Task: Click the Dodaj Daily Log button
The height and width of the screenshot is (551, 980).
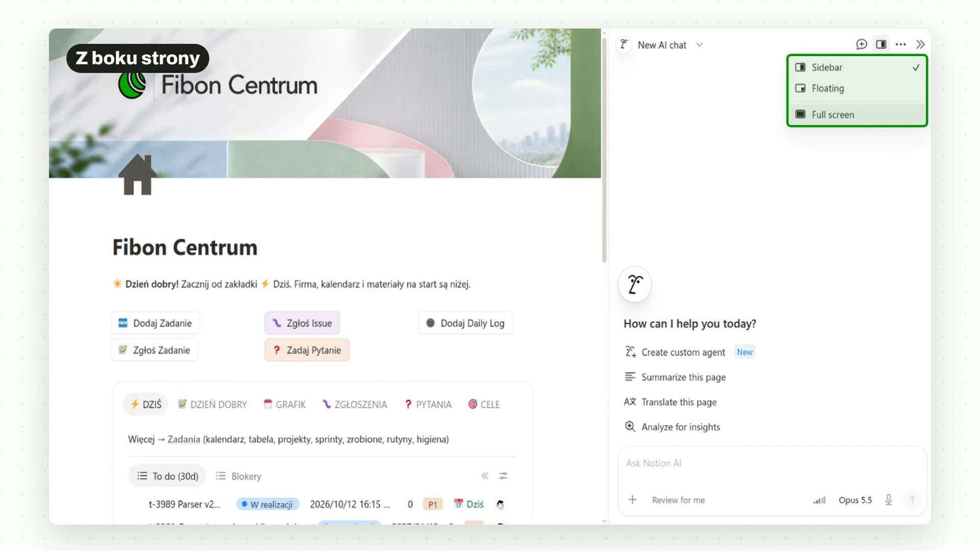Action: (465, 323)
